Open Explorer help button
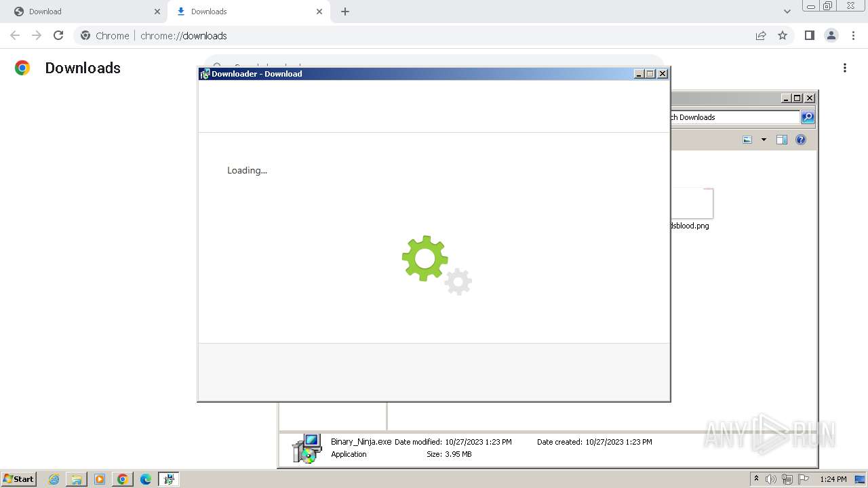The height and width of the screenshot is (488, 868). tap(801, 140)
